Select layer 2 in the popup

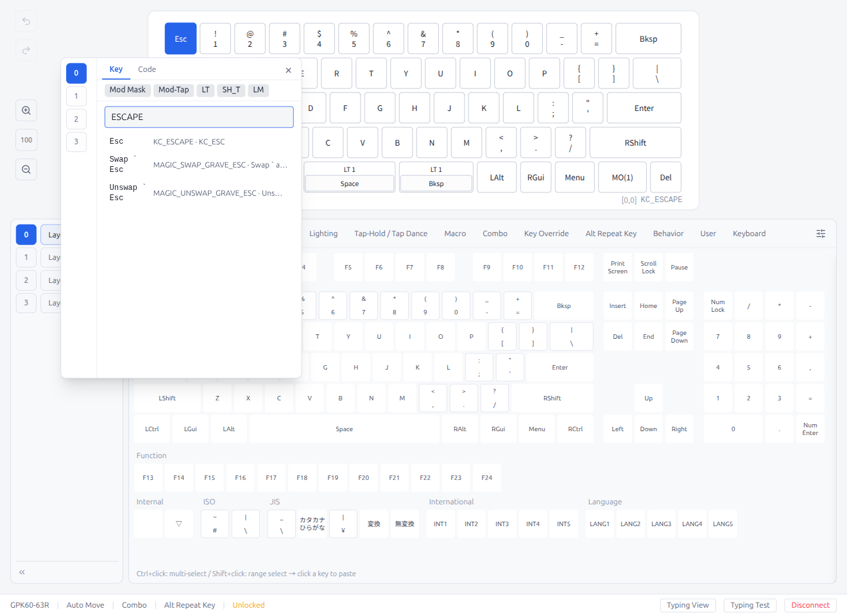(76, 119)
